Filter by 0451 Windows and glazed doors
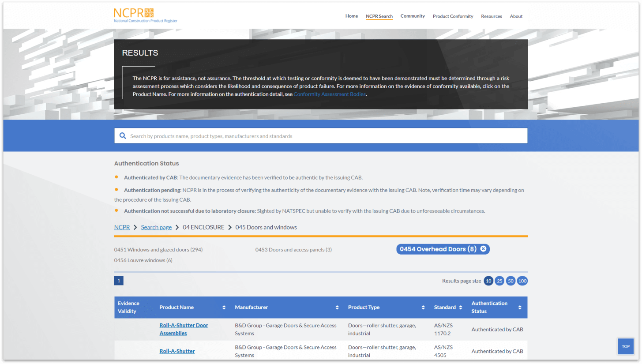Screen dimensions: 642x364 [x=158, y=250]
